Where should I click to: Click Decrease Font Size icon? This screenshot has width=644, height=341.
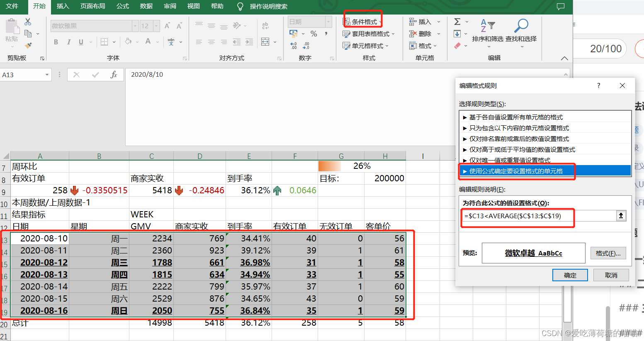pyautogui.click(x=179, y=26)
